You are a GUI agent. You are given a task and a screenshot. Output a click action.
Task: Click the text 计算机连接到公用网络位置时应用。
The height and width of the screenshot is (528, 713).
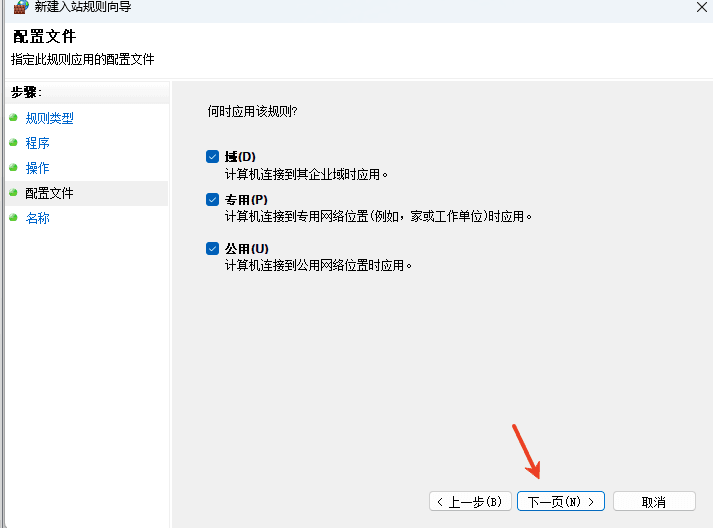pyautogui.click(x=318, y=265)
